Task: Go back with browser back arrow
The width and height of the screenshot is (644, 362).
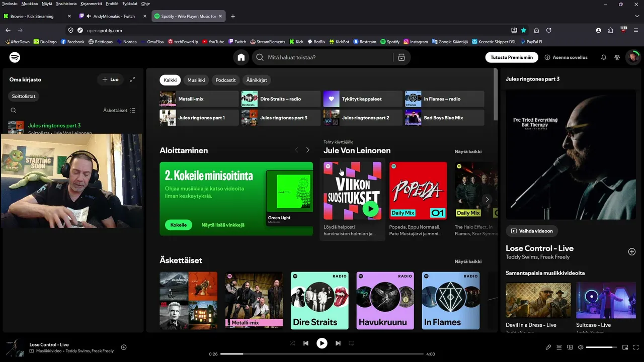Action: [8, 30]
